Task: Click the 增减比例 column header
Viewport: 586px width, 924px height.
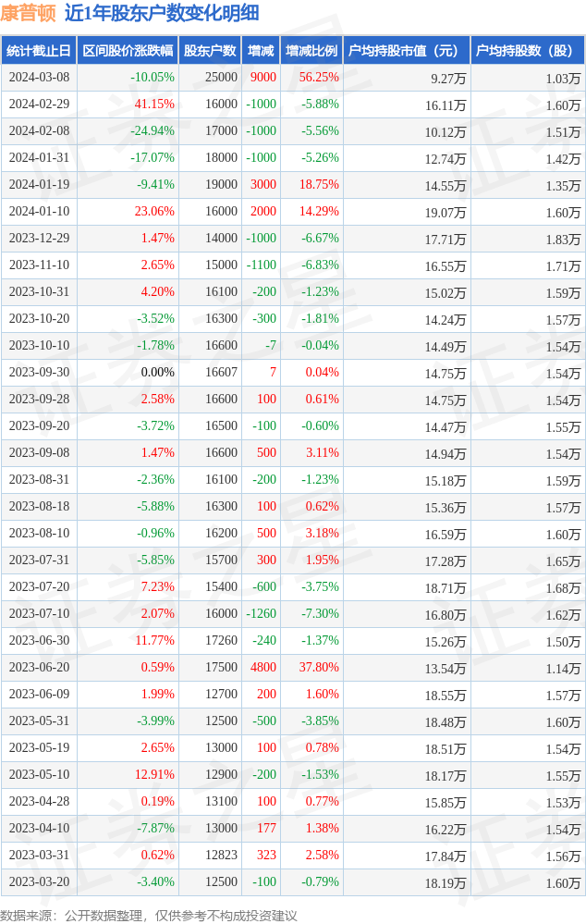Action: click(x=311, y=51)
